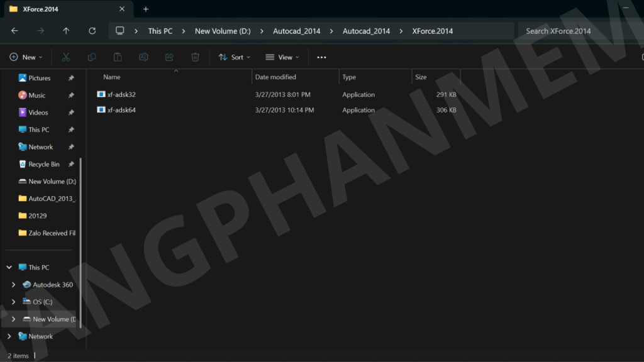
Task: Click the Paste clipboard icon
Action: (118, 57)
